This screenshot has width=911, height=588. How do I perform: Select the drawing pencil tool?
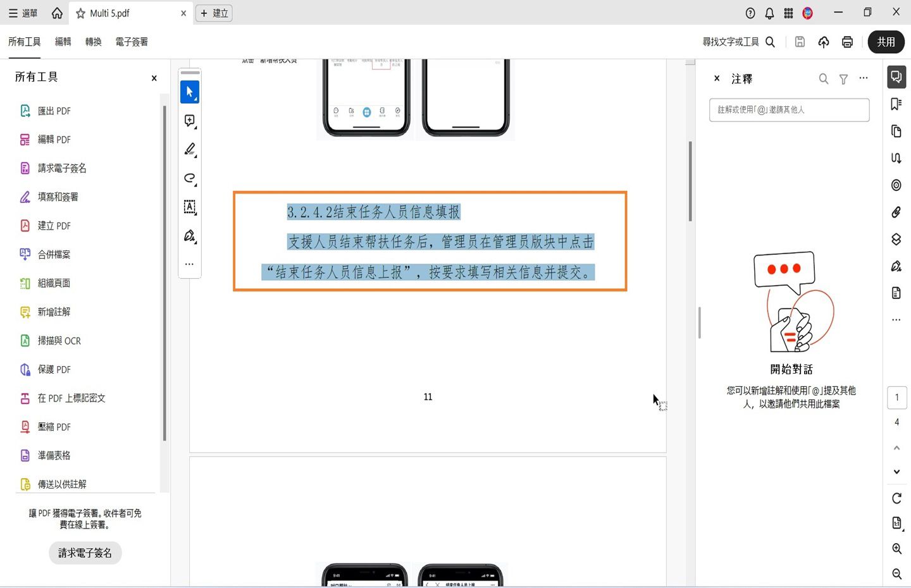(x=190, y=149)
